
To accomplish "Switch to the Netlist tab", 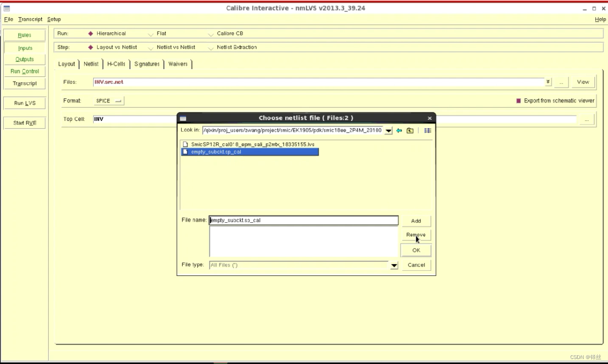I will pos(91,64).
